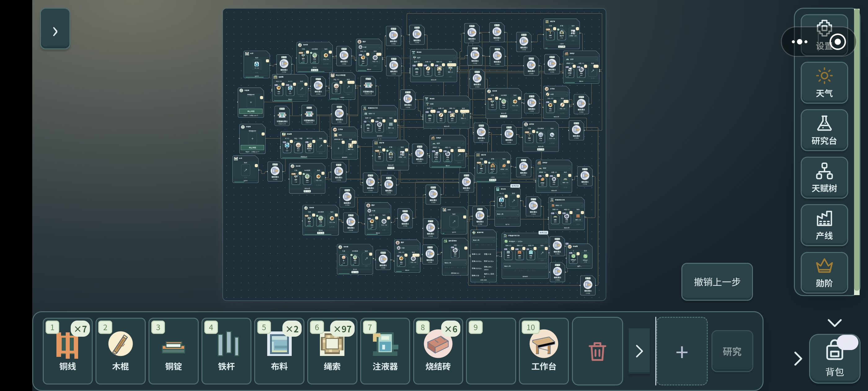Tap the circular close target button
Screen dimensions: 868x391
838,42
